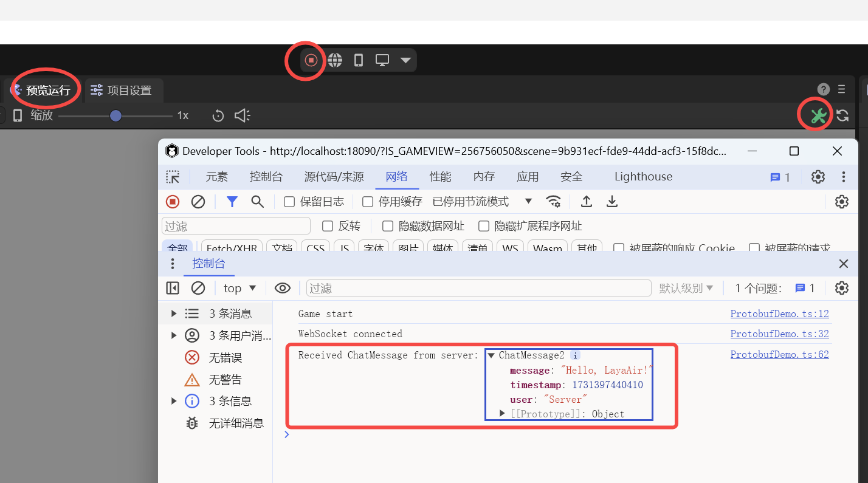Mute audio using the speaker icon
The height and width of the screenshot is (483, 868).
pyautogui.click(x=242, y=115)
